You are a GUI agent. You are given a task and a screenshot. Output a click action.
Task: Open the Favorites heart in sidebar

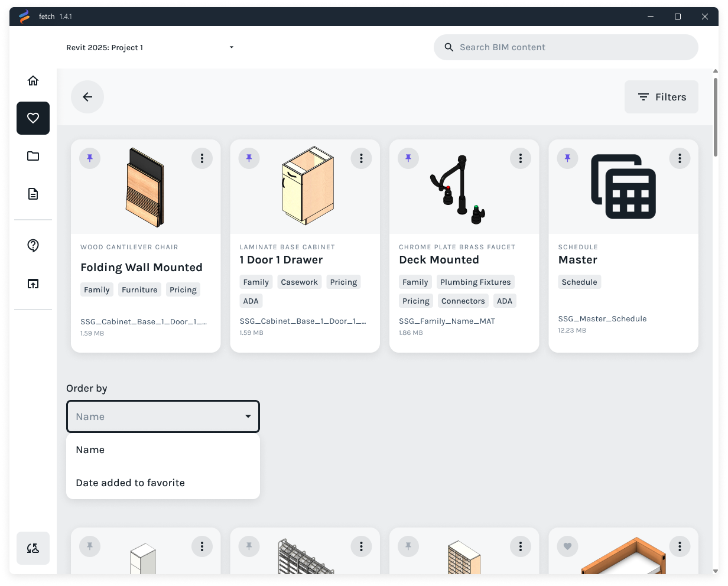click(x=33, y=118)
